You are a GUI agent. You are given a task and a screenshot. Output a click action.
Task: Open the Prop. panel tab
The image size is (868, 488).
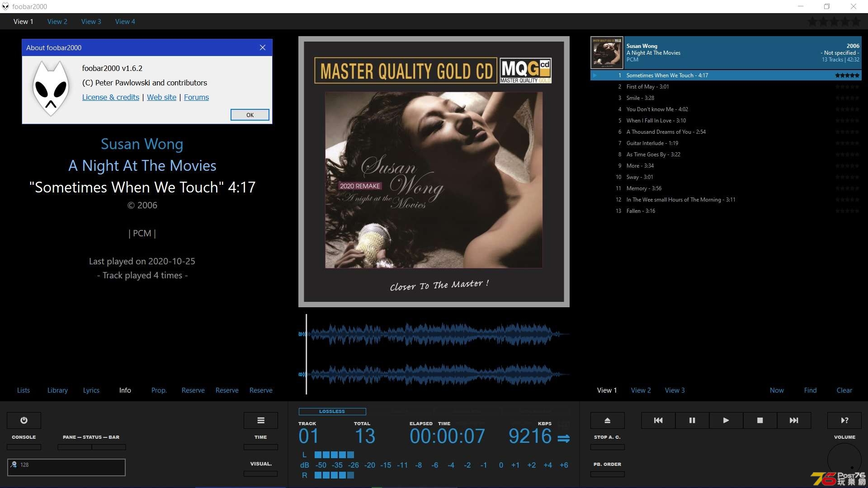[x=159, y=390]
